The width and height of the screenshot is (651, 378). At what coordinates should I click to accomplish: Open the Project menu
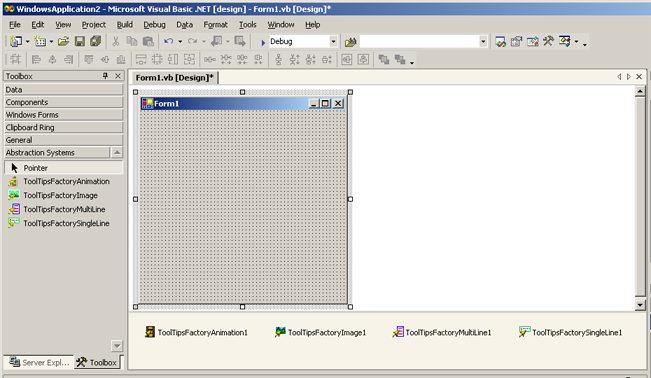(x=94, y=25)
